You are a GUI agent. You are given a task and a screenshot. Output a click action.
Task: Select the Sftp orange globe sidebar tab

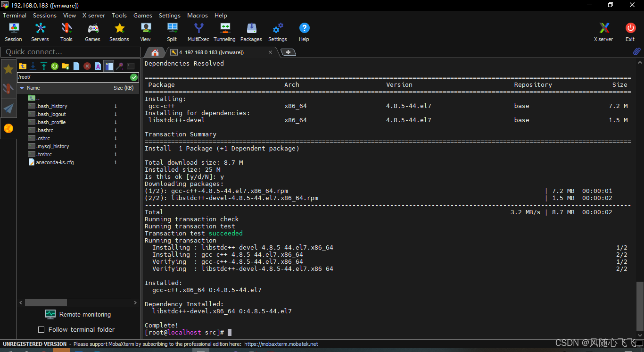[x=8, y=128]
